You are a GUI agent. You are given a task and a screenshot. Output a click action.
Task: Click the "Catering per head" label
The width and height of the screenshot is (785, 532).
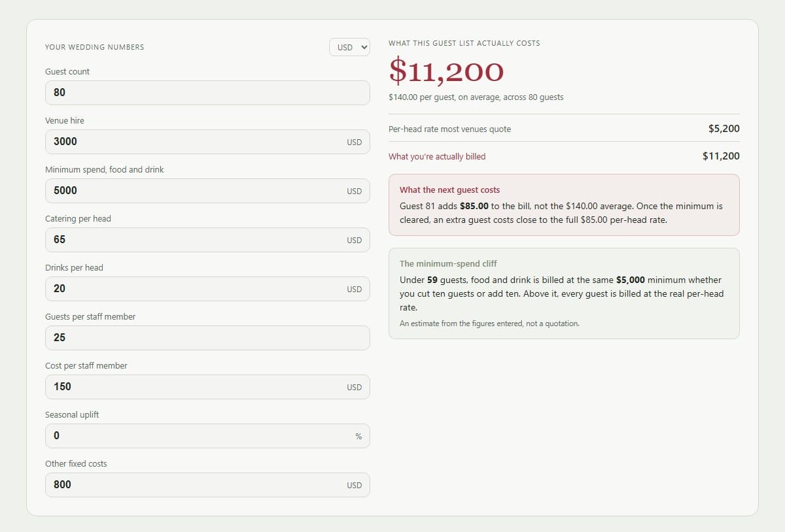[x=78, y=219]
